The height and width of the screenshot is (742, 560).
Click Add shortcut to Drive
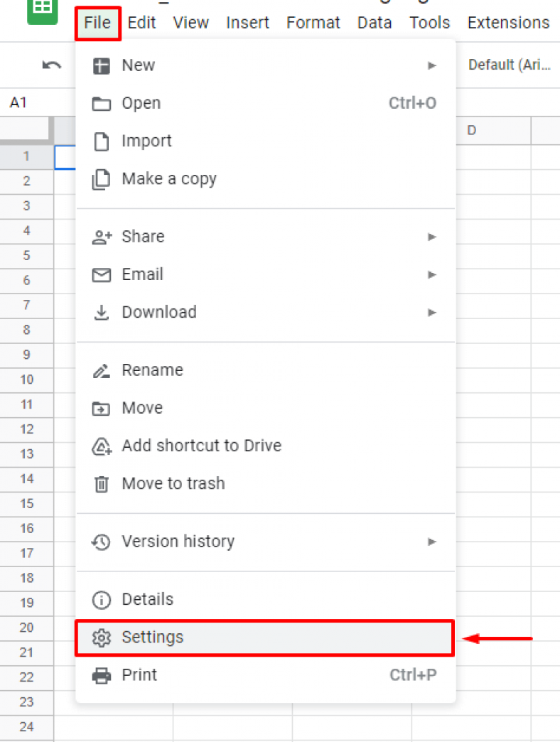201,446
